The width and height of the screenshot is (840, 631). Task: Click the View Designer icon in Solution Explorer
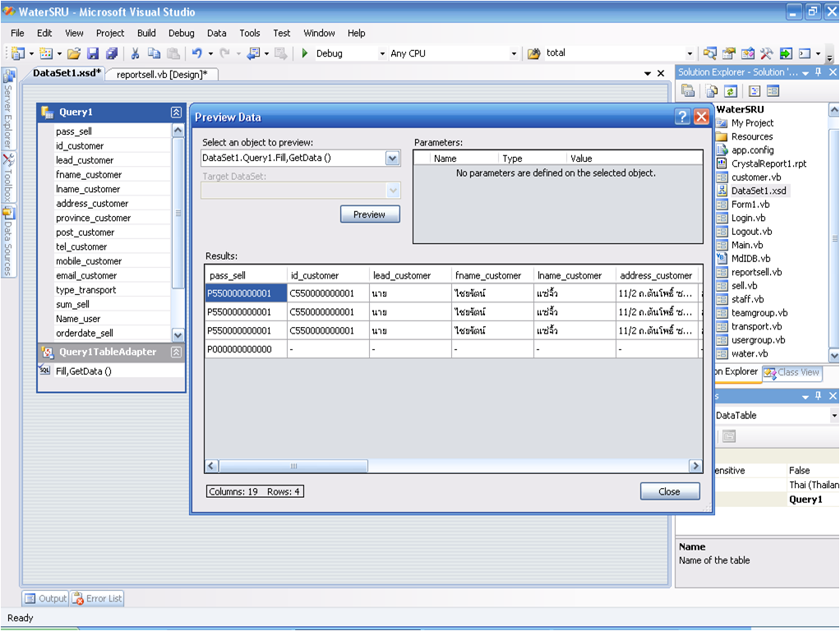(x=773, y=91)
